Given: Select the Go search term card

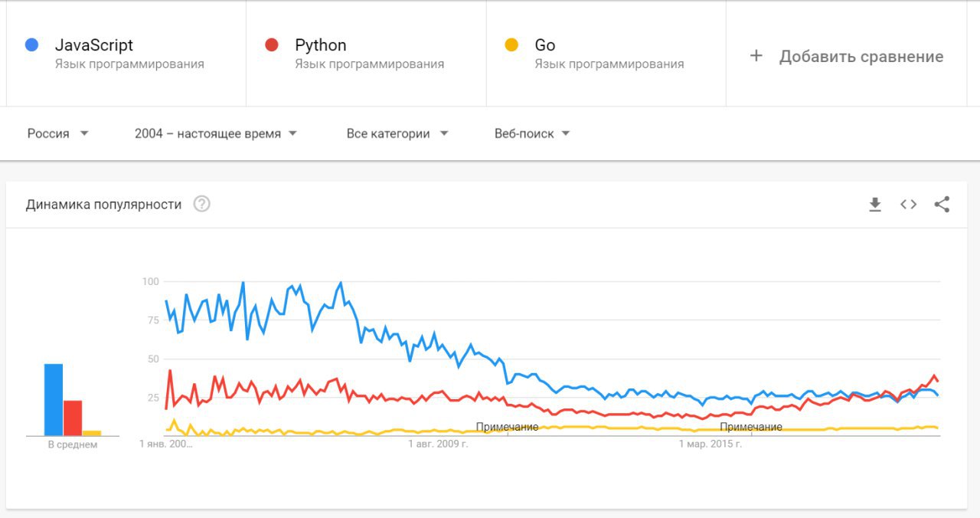Looking at the screenshot, I should (606, 54).
